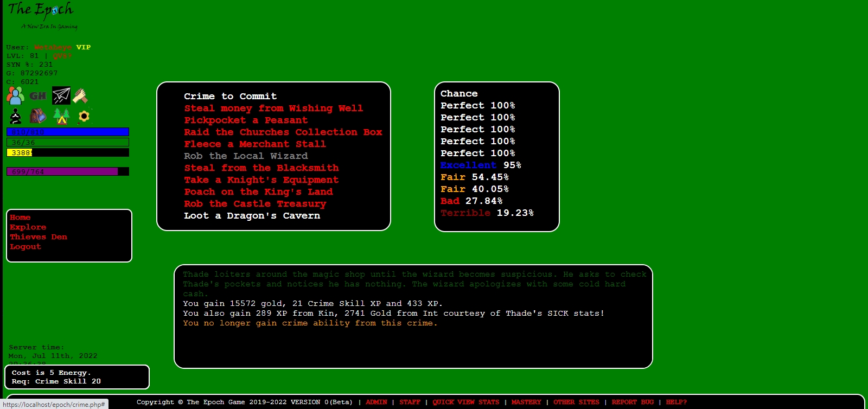Screen dimensions: 868x409
Task: Click the tent and trees camp icon
Action: tap(61, 116)
